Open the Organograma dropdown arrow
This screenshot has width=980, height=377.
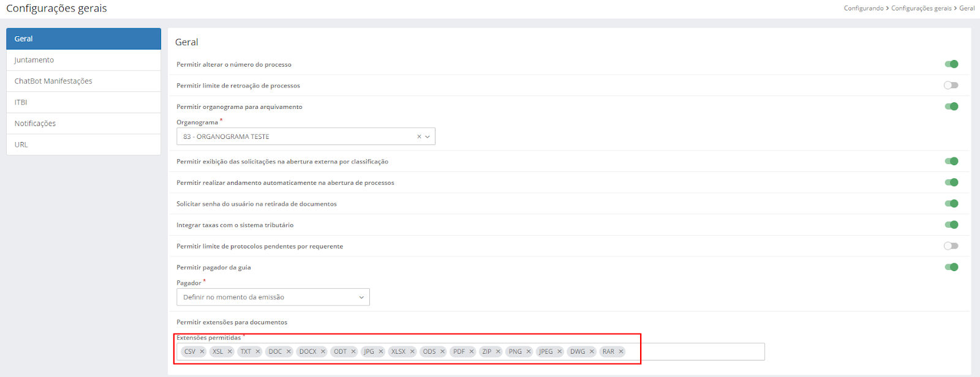pos(428,136)
